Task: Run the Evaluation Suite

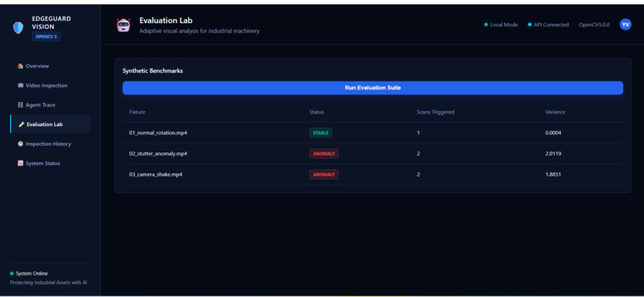Action: coord(372,88)
